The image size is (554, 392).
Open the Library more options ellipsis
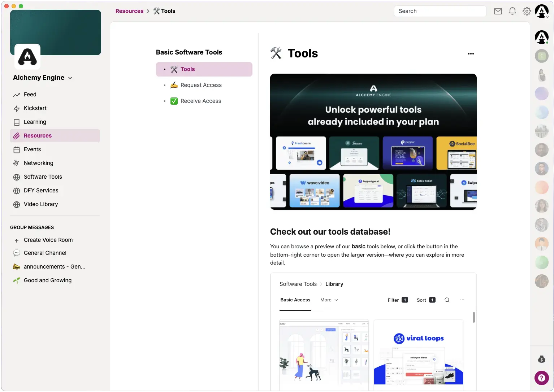click(462, 300)
